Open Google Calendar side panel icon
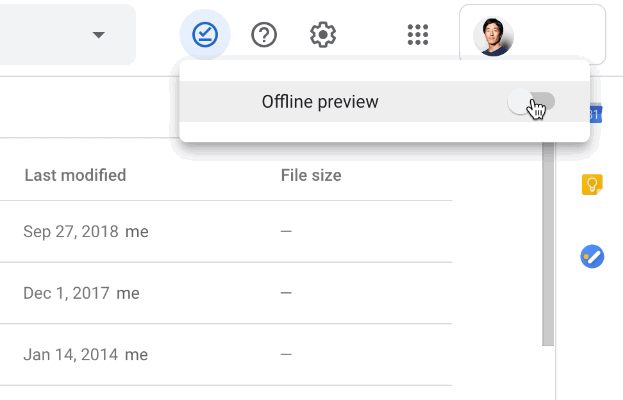Screen dimensions: 623x400 (596, 114)
